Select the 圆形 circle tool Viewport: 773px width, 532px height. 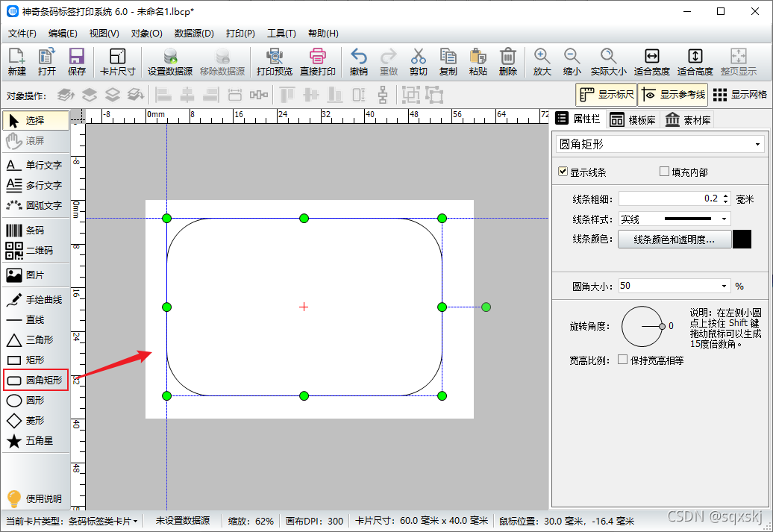click(36, 401)
